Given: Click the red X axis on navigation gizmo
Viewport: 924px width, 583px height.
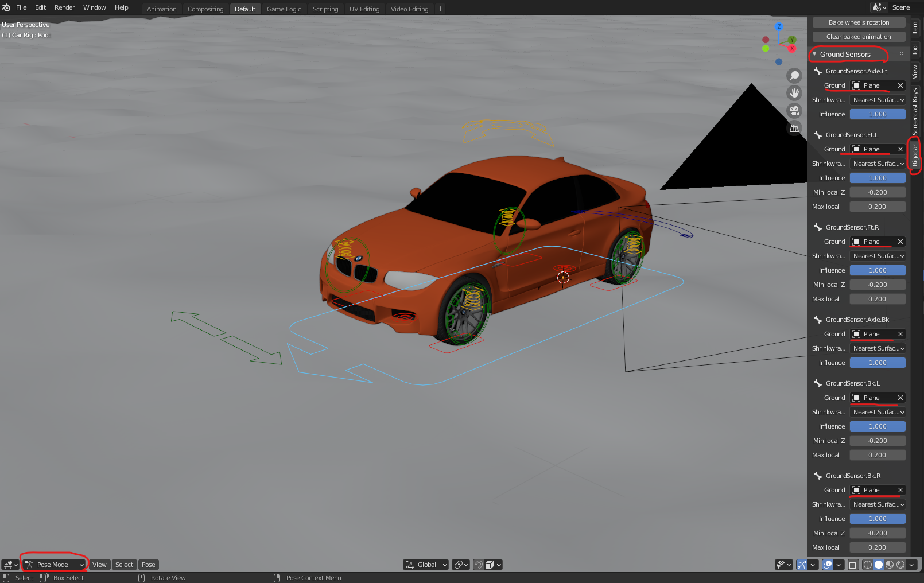Looking at the screenshot, I should [792, 48].
